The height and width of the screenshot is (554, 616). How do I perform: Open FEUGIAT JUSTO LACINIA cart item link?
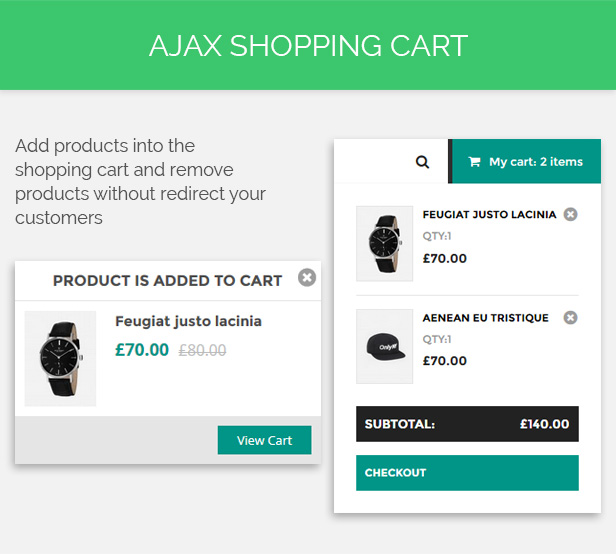click(489, 215)
